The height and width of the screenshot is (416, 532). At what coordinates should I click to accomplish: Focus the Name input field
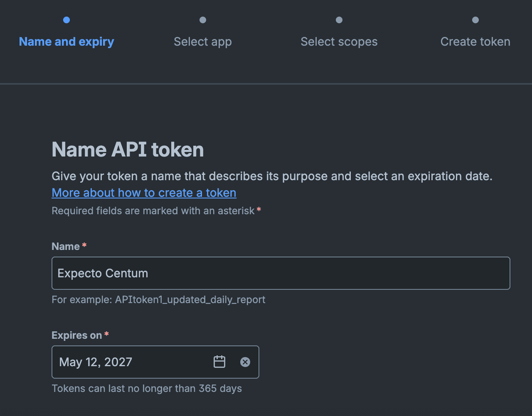click(281, 273)
